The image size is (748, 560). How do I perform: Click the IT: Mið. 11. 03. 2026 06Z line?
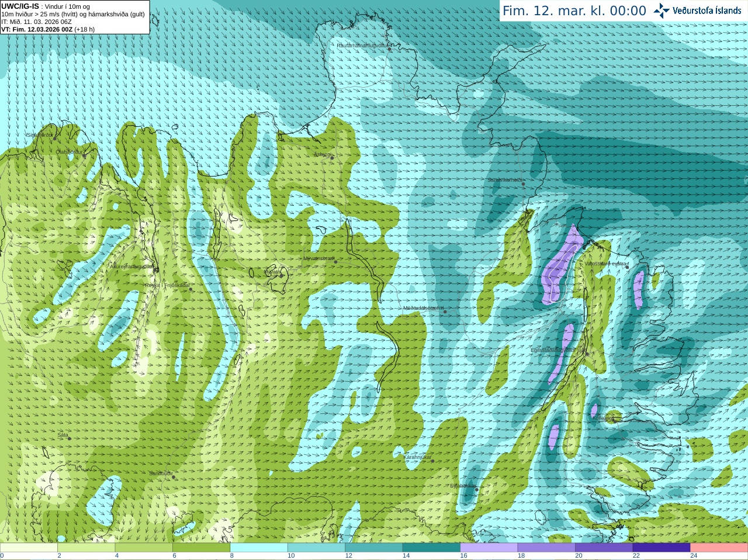(x=36, y=22)
